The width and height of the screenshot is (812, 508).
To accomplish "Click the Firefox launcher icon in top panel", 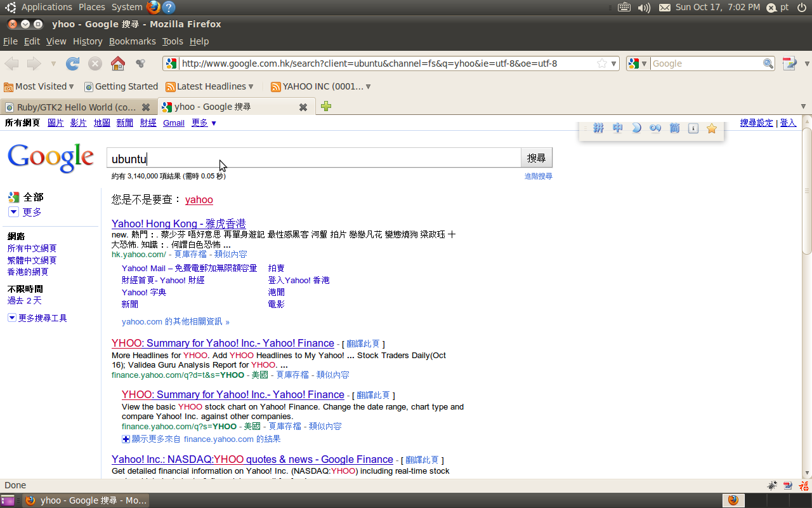I will [154, 7].
